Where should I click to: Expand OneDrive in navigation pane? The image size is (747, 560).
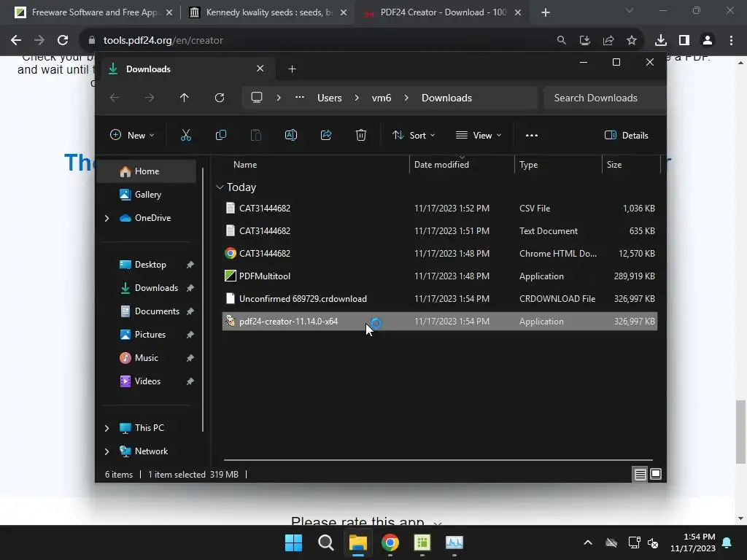[x=107, y=218]
